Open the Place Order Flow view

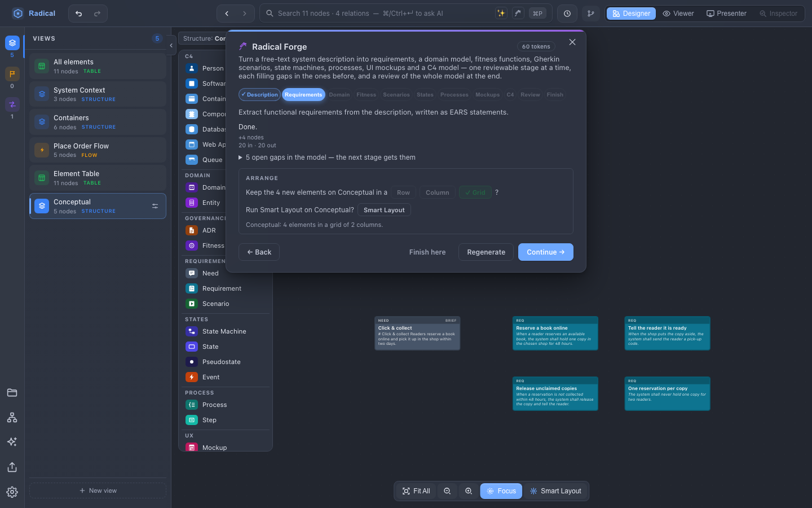[98, 150]
